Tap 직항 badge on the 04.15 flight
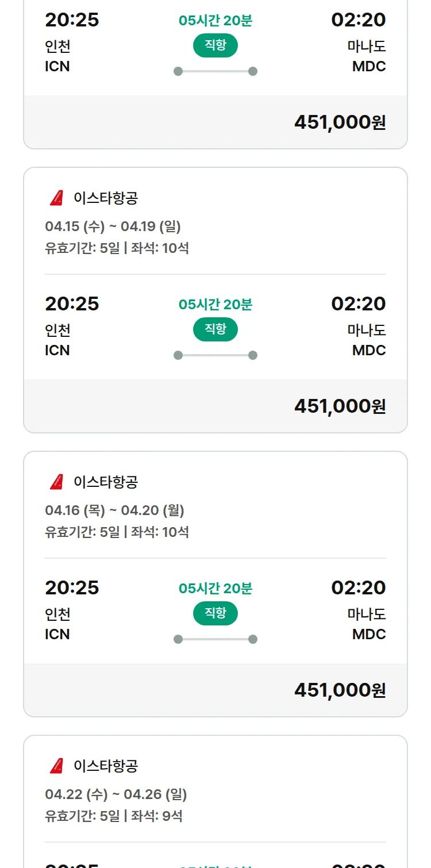Screen dimensions: 431x868 215,329
